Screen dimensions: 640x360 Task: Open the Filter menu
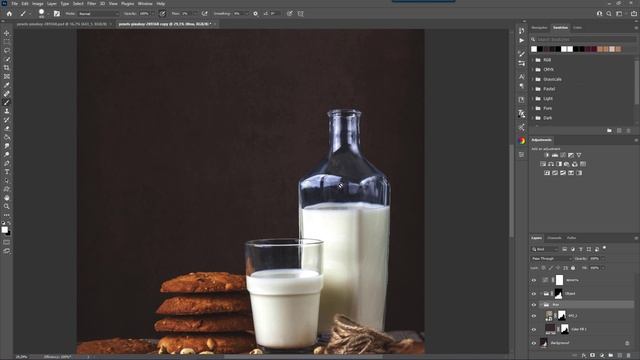pos(91,3)
